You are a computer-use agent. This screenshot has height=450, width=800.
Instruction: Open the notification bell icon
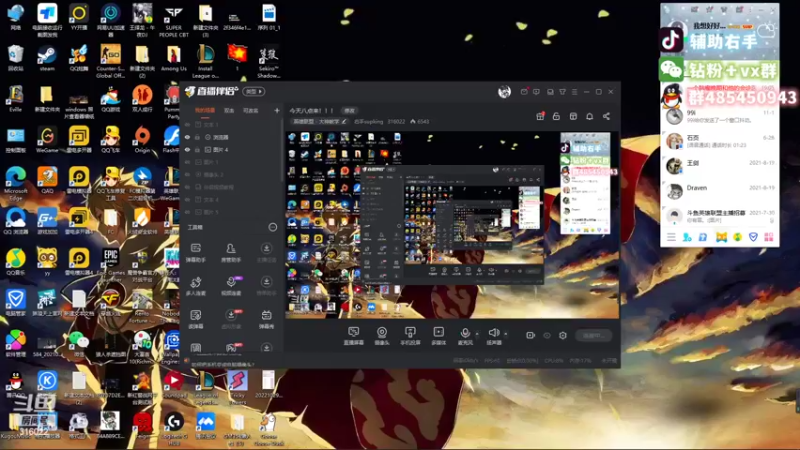pyautogui.click(x=589, y=116)
